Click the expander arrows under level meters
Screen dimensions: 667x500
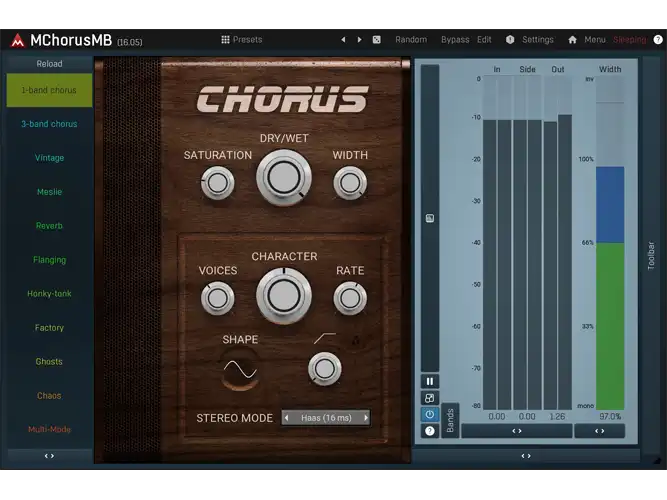tap(517, 431)
